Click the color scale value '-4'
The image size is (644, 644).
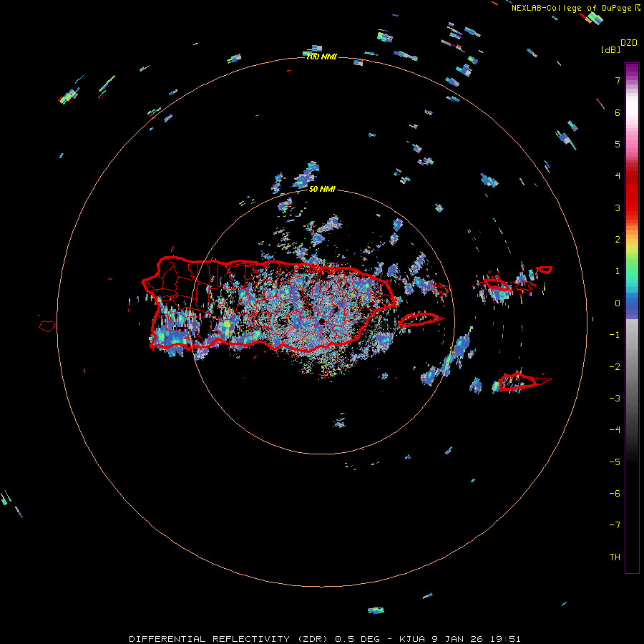pos(615,430)
